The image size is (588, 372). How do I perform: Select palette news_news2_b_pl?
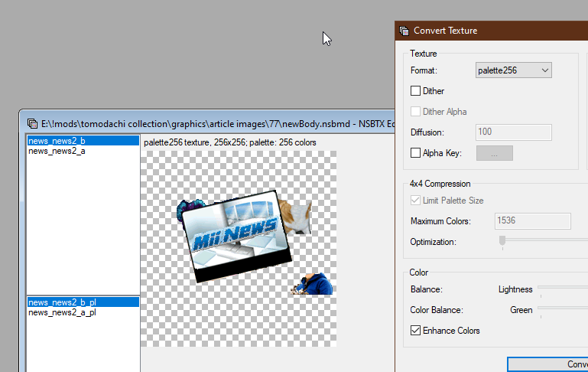83,302
